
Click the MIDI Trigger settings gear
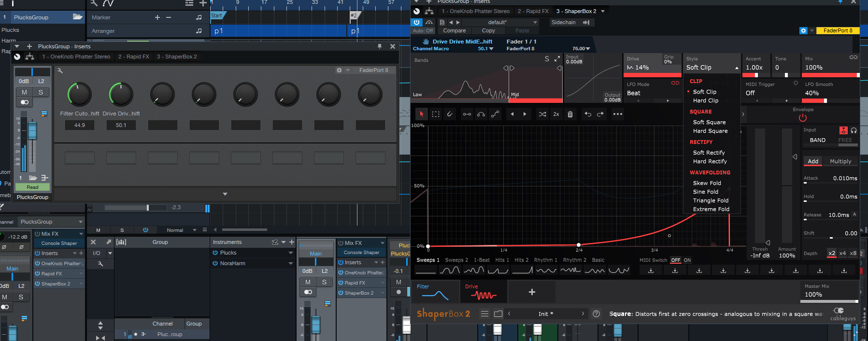(x=796, y=84)
